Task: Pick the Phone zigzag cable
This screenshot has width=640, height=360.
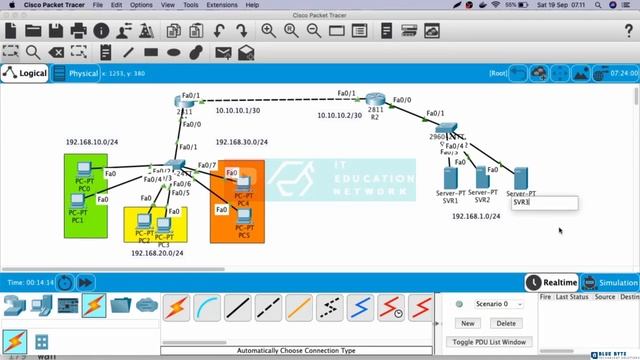Action: 329,308
